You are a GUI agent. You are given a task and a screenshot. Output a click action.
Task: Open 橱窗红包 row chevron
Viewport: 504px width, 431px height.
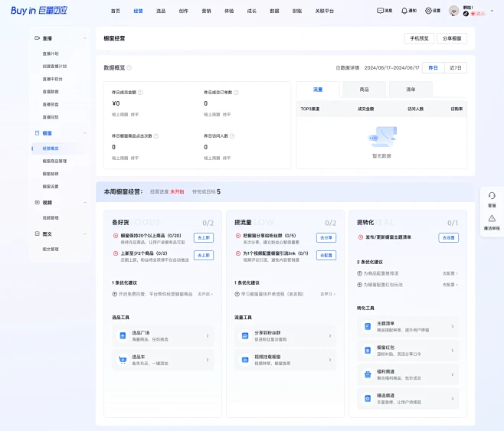[452, 351]
